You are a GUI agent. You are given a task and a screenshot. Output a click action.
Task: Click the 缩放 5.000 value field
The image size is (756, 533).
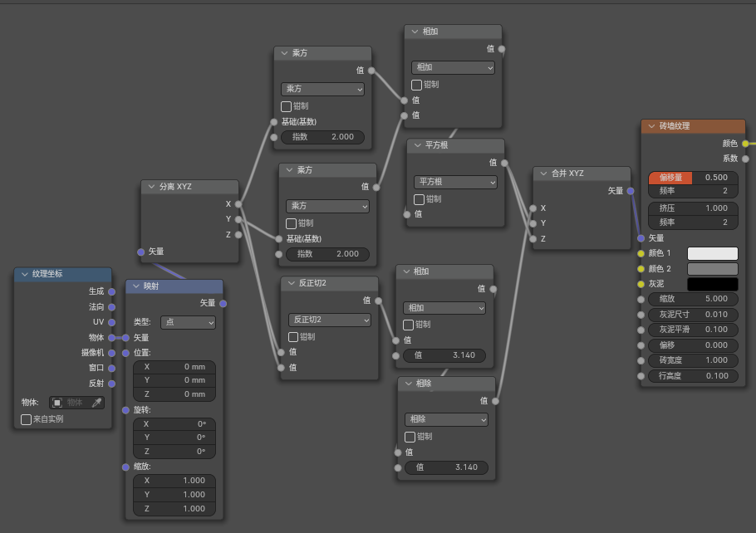point(693,299)
